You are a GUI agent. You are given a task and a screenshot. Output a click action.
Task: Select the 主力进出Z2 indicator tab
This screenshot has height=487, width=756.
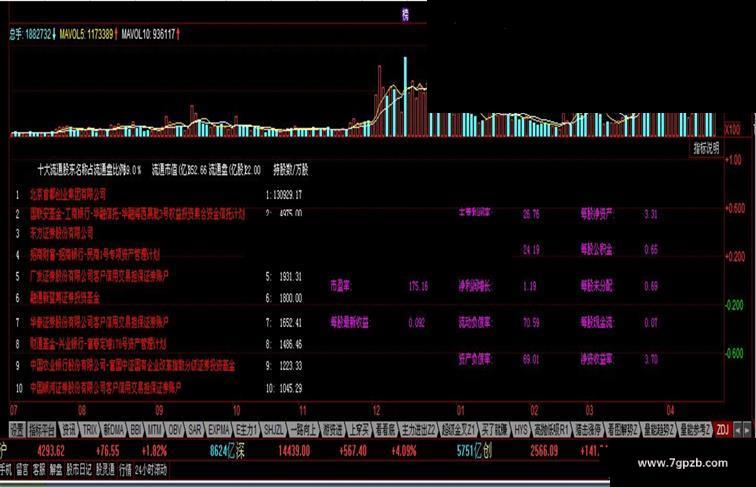pos(419,430)
